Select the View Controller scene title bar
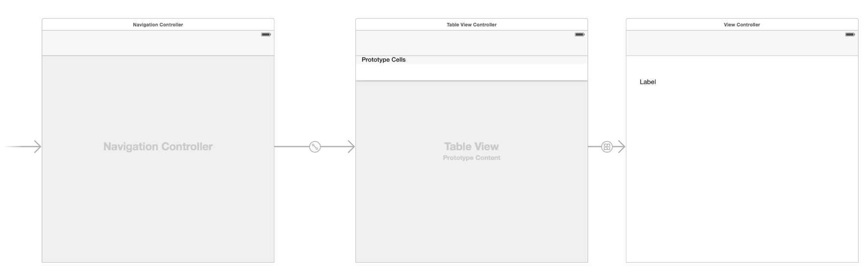The image size is (868, 274). (742, 24)
